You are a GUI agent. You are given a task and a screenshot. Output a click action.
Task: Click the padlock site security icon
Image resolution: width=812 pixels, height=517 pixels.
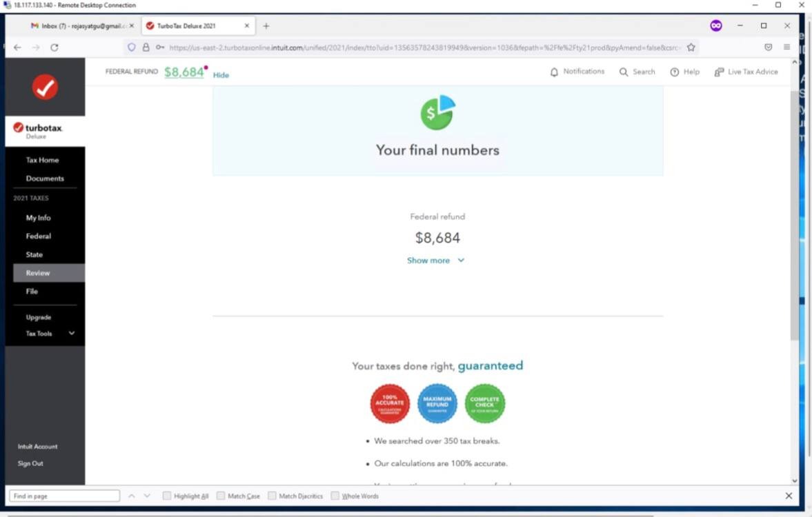point(146,47)
